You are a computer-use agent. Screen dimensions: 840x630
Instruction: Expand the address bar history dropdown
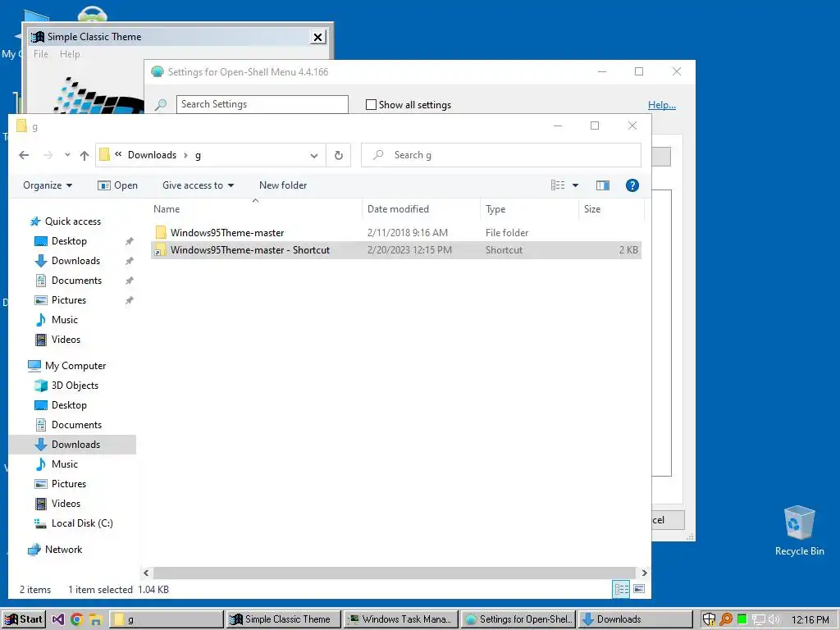coord(314,155)
